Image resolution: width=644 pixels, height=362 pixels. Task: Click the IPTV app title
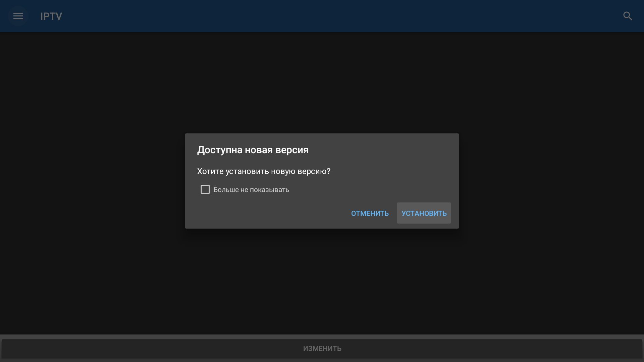tap(51, 16)
